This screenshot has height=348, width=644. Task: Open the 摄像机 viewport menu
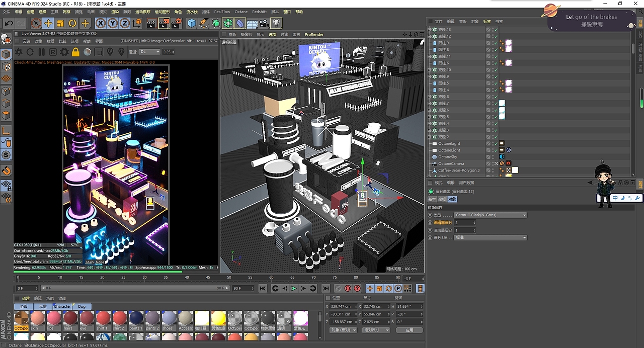click(246, 35)
